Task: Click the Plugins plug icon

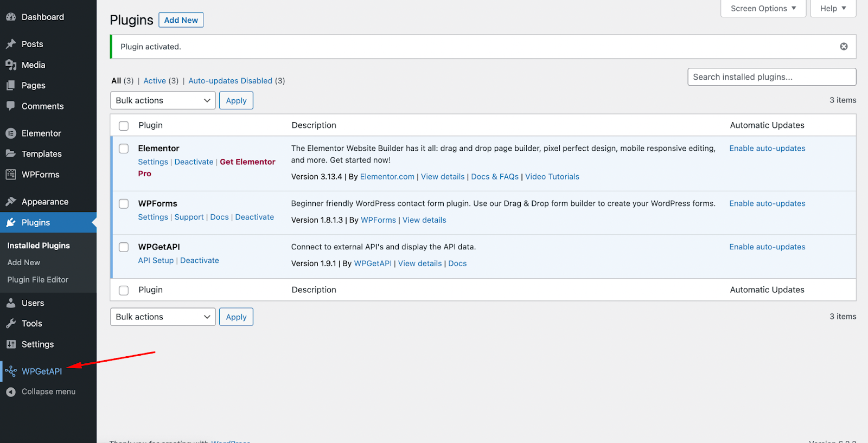Action: pos(11,222)
